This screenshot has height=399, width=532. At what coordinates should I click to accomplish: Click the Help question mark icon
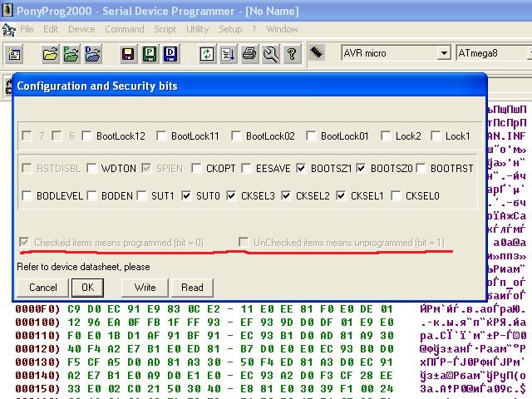pyautogui.click(x=292, y=54)
